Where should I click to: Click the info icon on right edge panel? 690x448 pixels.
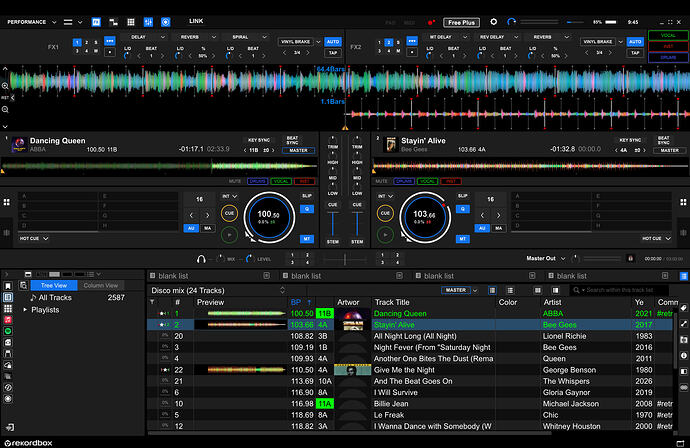(x=683, y=356)
